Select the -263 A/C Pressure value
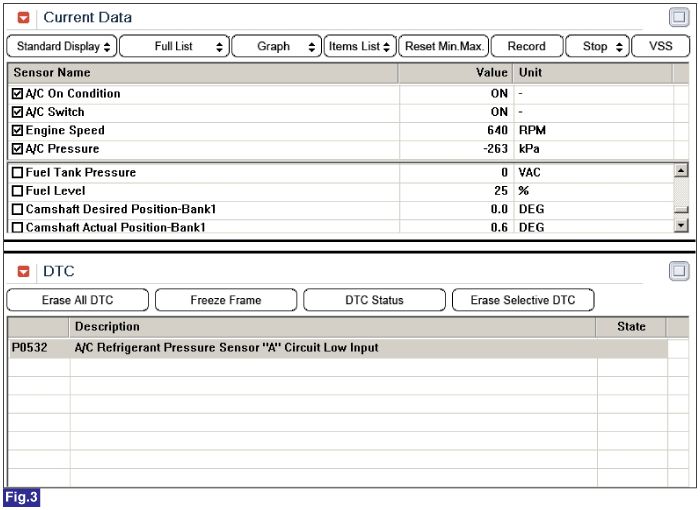 (x=496, y=149)
